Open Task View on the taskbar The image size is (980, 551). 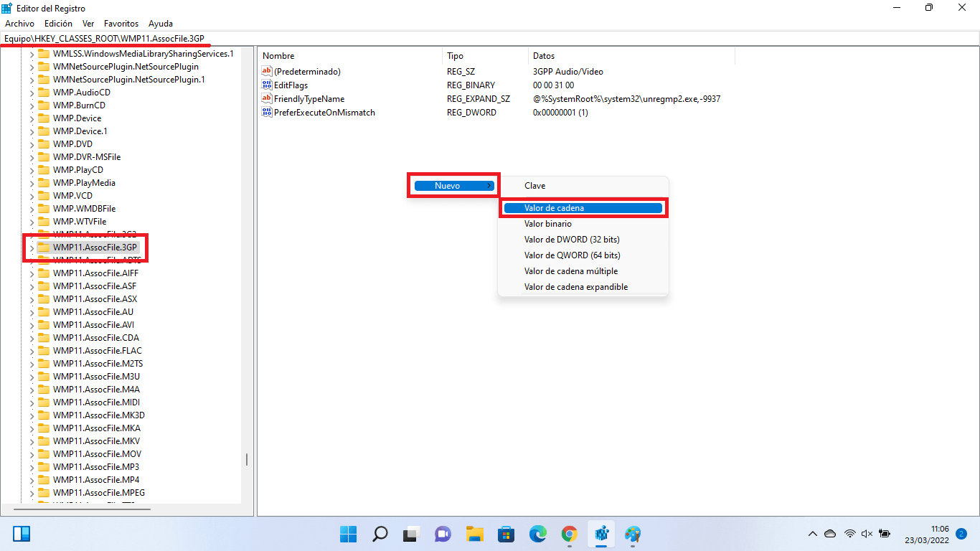(x=410, y=534)
